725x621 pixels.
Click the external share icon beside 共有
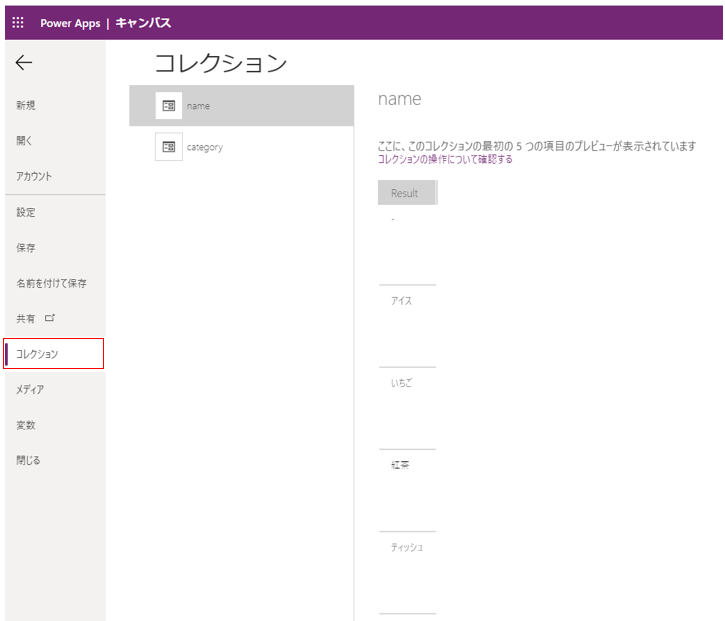49,318
